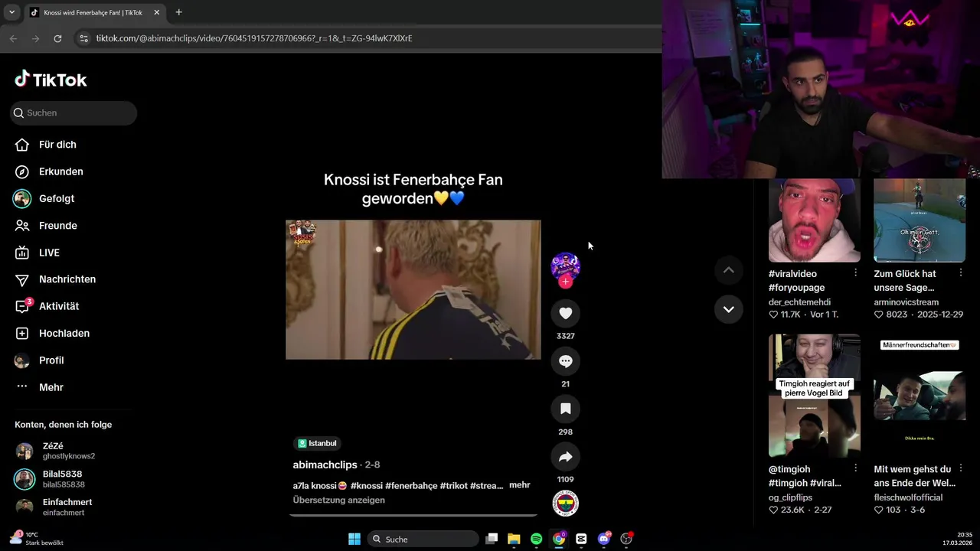The width and height of the screenshot is (980, 551).
Task: Open abimachclips creator avatar
Action: tap(566, 266)
